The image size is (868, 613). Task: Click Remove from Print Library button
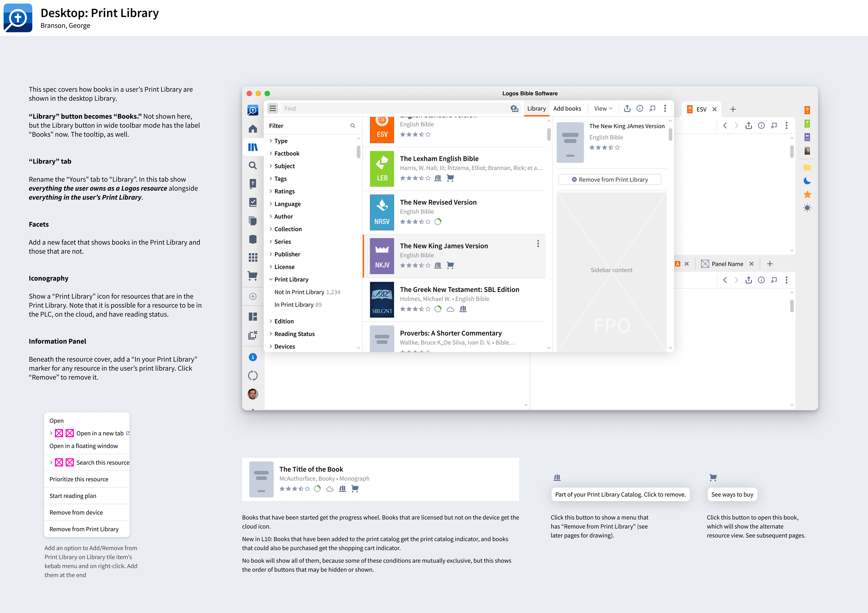point(609,179)
